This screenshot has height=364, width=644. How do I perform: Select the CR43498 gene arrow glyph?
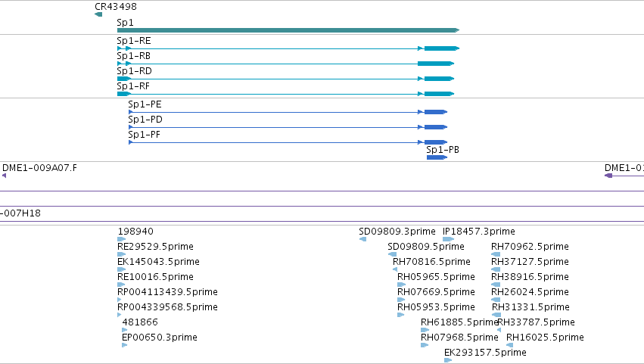coord(98,14)
